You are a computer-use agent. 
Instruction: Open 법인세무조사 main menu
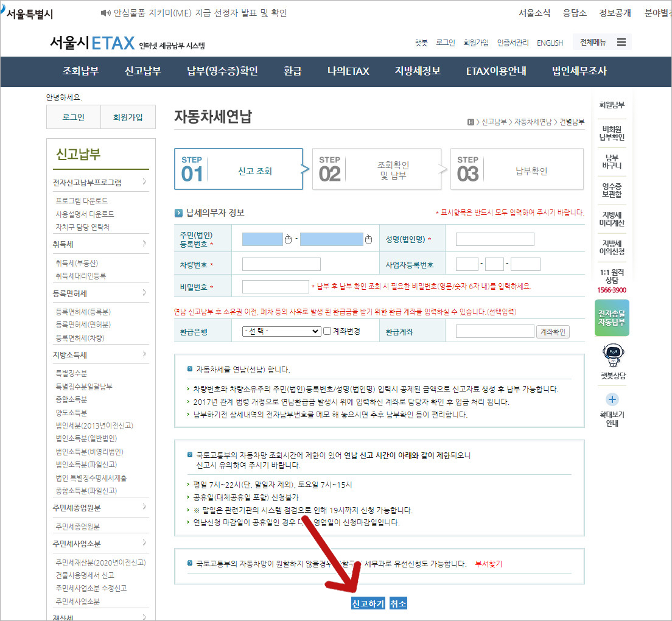579,71
